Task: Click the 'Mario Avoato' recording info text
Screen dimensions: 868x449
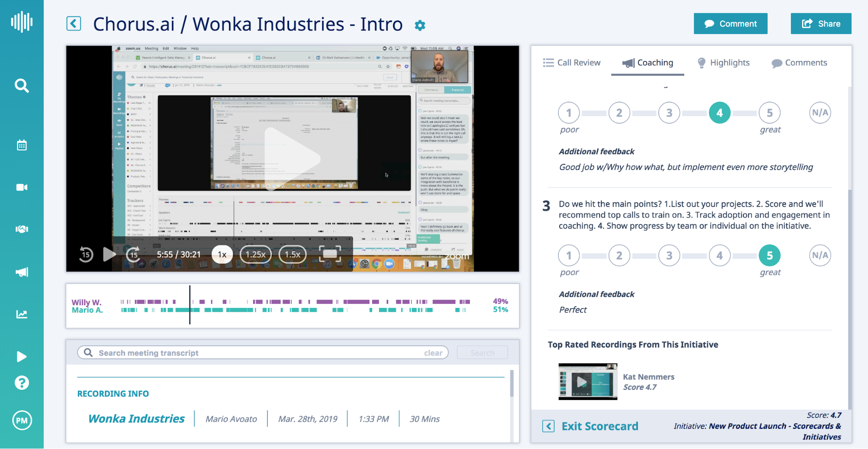Action: point(231,419)
